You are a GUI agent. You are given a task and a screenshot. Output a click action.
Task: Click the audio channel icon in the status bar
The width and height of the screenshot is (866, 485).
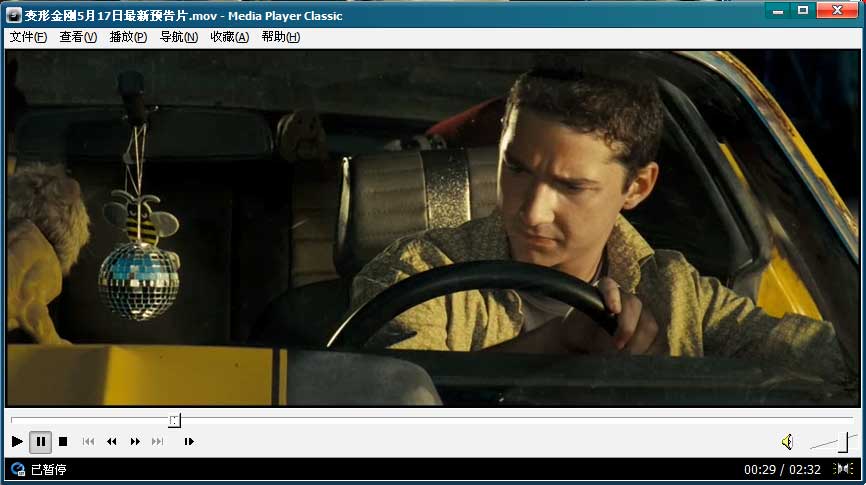[843, 469]
